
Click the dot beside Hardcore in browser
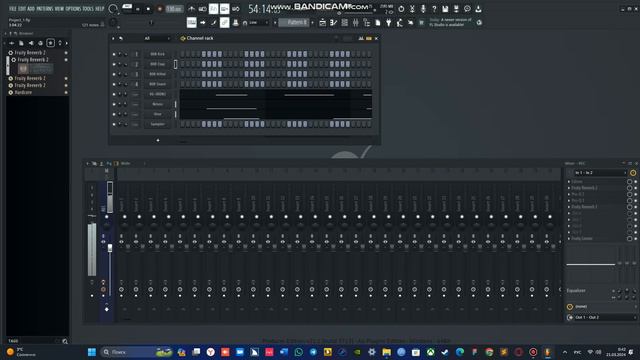pyautogui.click(x=66, y=93)
